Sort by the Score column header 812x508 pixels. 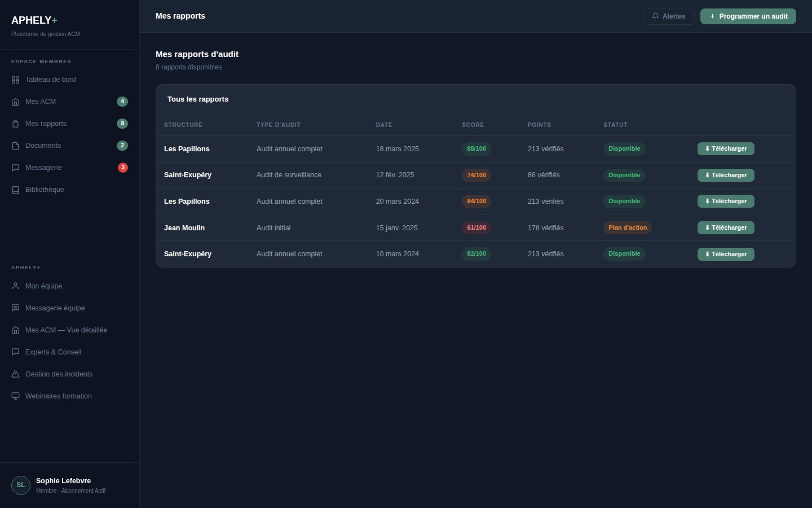click(x=473, y=125)
